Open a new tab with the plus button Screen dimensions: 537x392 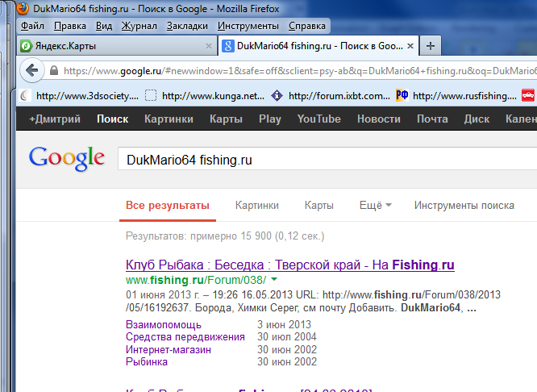(431, 46)
